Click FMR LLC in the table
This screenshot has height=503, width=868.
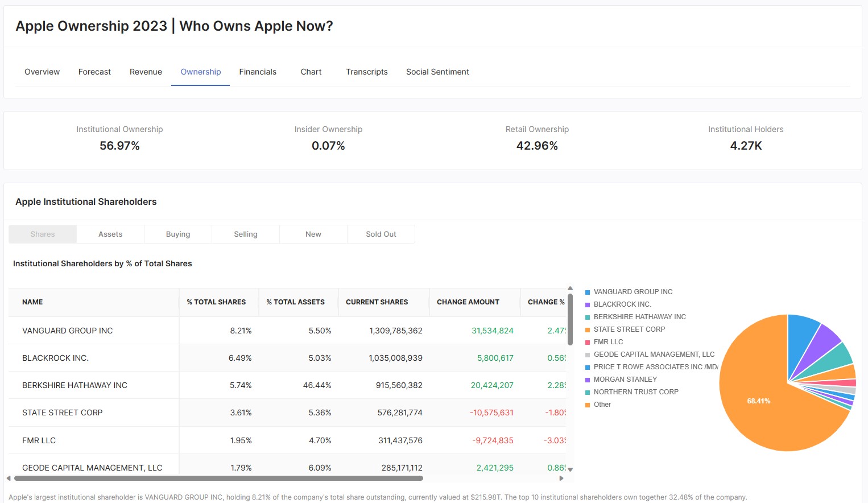click(x=39, y=440)
